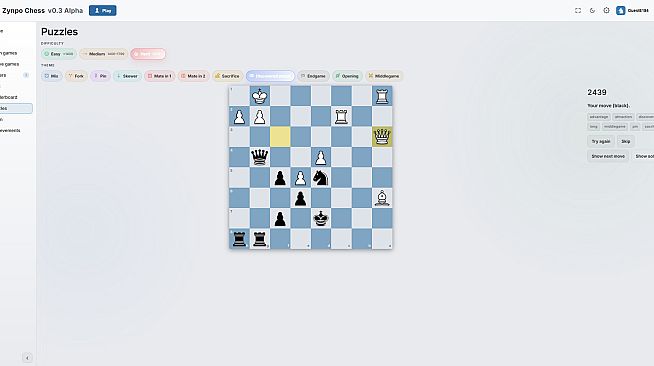654x366 pixels.
Task: Open the highlighted Puzzles sidebar item
Action: pos(16,108)
